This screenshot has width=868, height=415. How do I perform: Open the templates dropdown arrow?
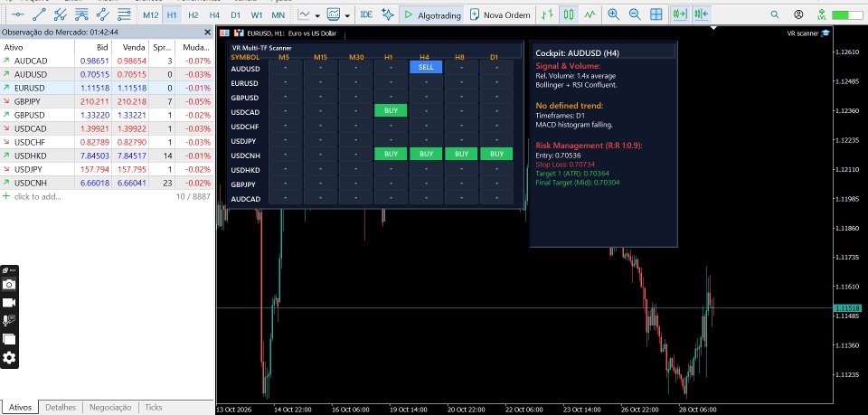(347, 15)
